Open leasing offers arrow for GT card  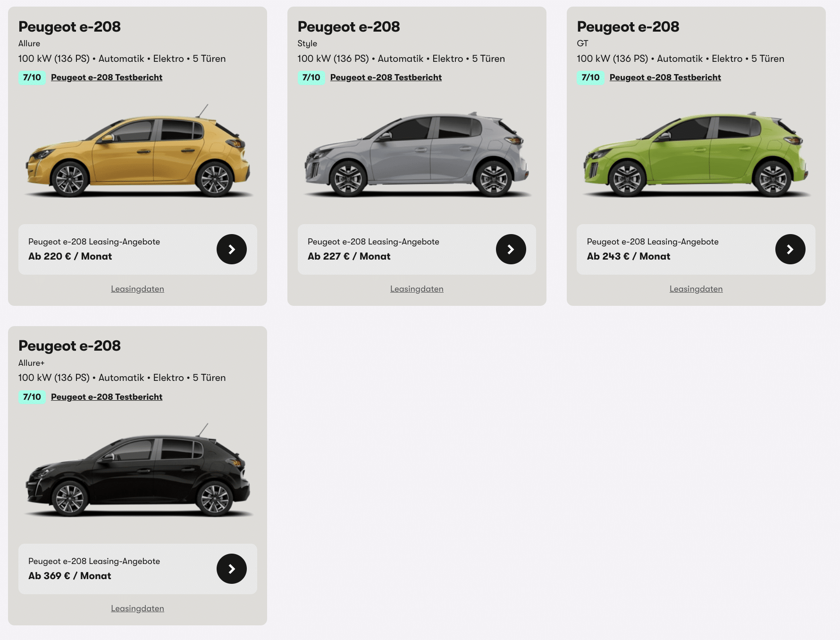[790, 249]
